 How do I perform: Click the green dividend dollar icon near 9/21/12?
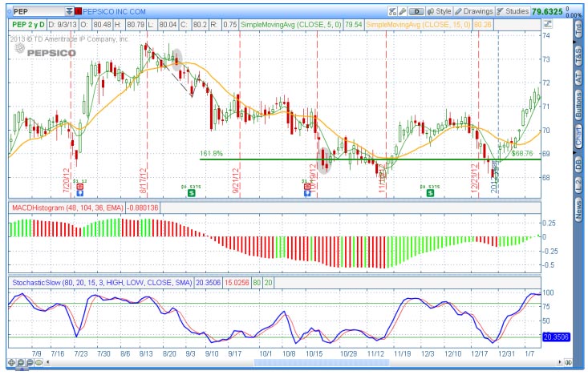tap(191, 192)
